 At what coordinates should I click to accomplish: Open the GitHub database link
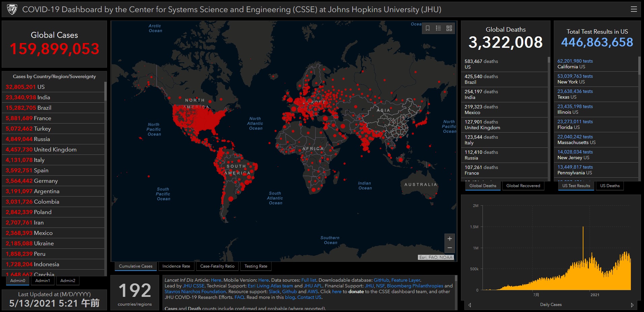381,280
